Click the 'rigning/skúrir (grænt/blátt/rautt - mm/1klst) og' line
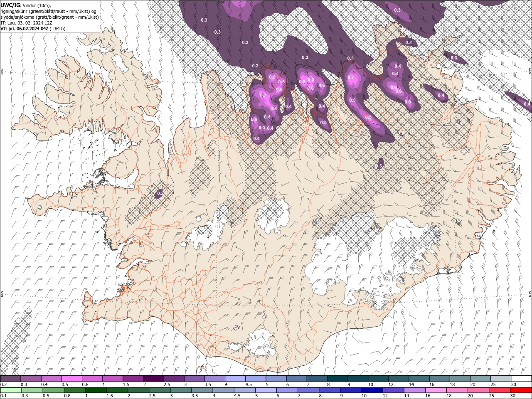This screenshot has width=532, height=399. click(x=49, y=11)
